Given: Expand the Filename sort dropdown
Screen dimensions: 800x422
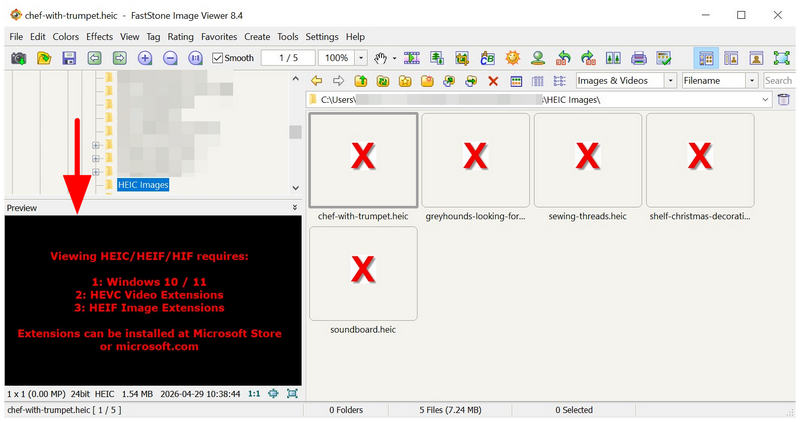Looking at the screenshot, I should pyautogui.click(x=752, y=81).
